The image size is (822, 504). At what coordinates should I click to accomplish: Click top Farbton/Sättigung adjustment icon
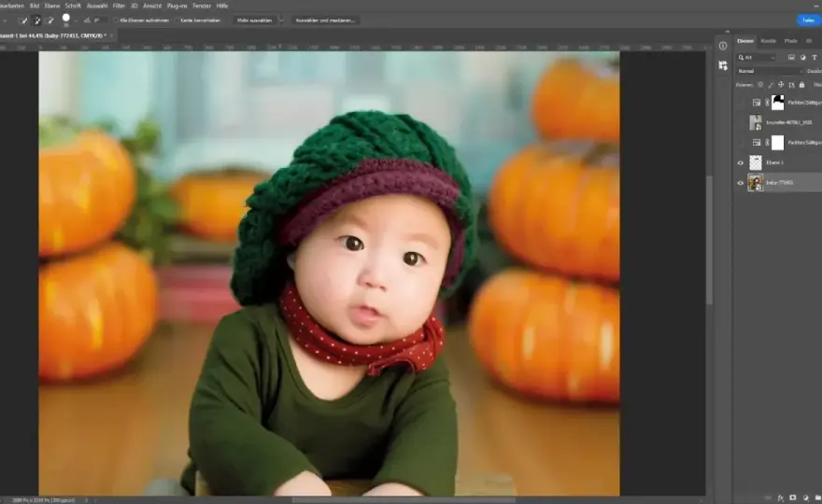[x=757, y=103]
